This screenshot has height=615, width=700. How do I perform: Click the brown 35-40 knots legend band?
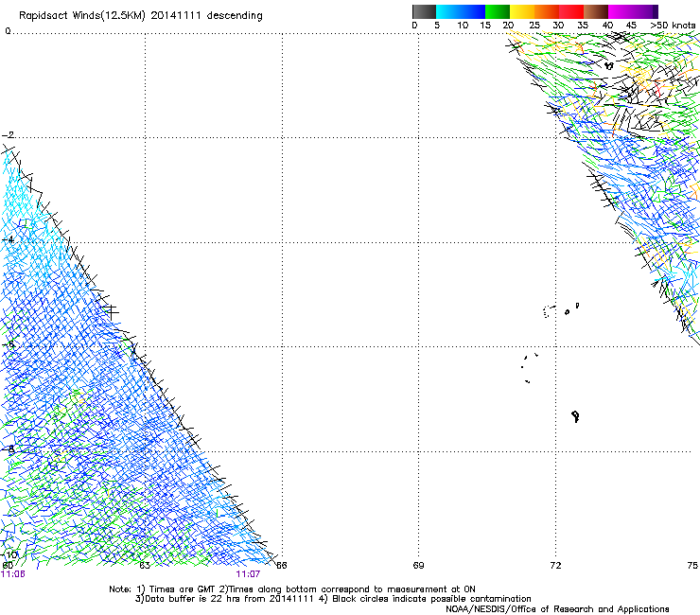point(596,11)
